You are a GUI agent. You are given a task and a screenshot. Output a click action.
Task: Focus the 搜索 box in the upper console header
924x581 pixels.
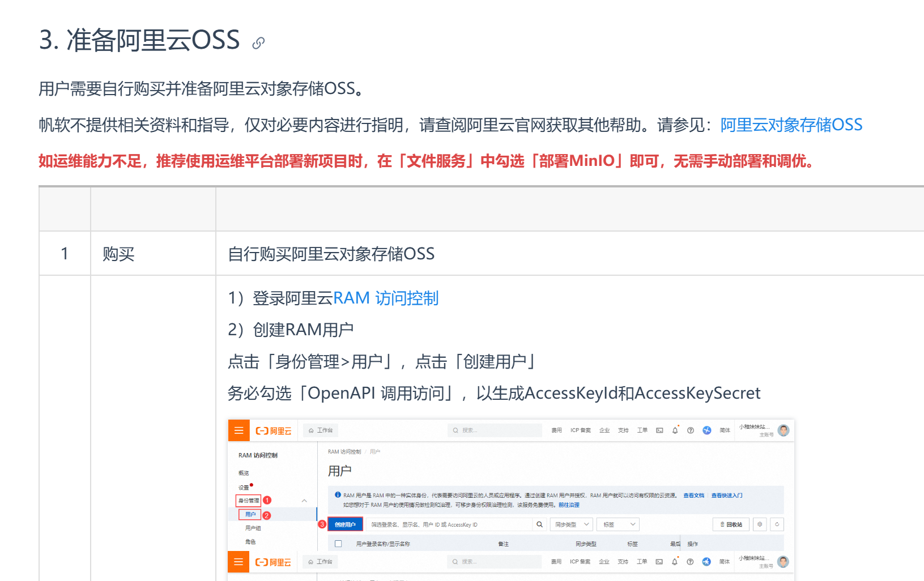495,430
